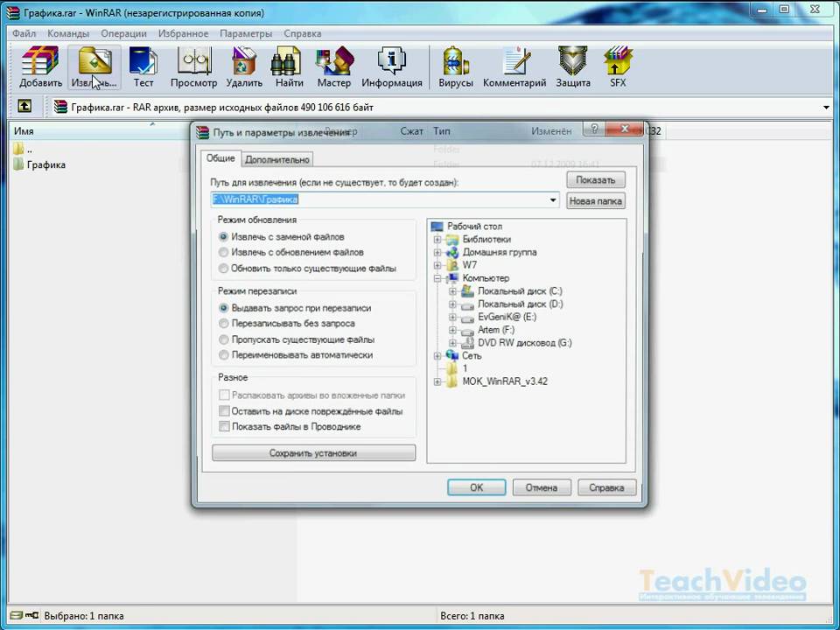
Task: Click the Новая папка button
Action: click(596, 201)
